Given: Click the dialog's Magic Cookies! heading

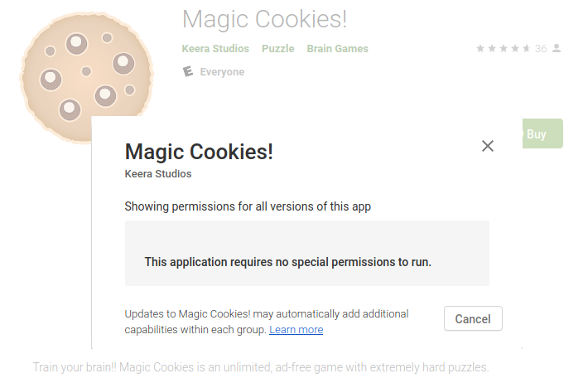Looking at the screenshot, I should point(199,152).
